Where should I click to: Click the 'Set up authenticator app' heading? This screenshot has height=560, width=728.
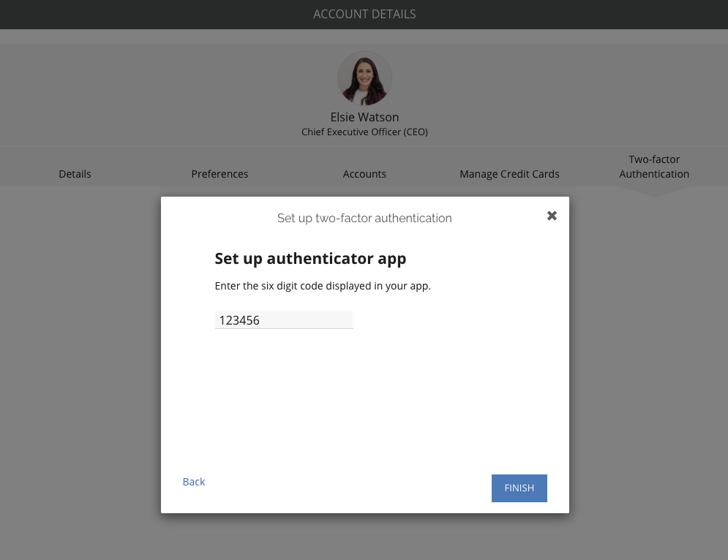(310, 258)
